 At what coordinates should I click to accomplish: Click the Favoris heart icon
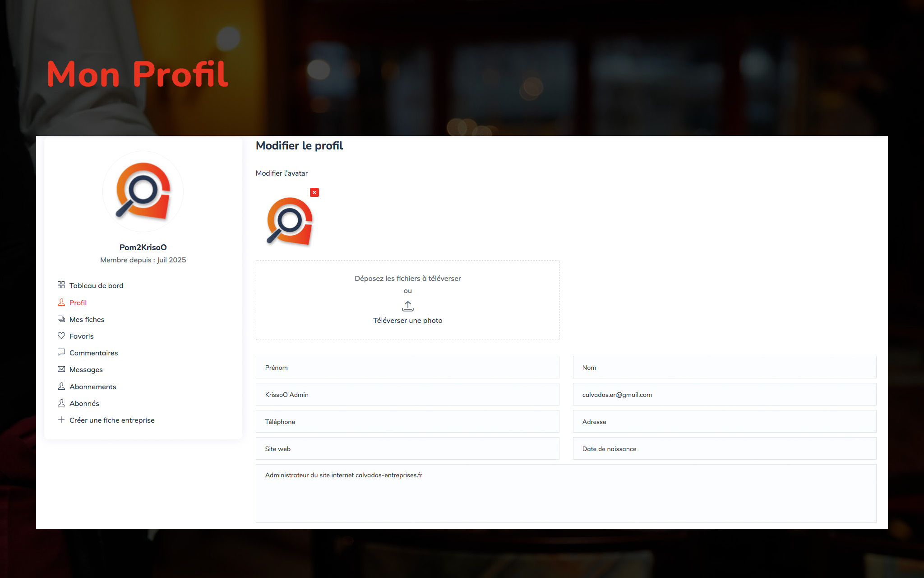(x=61, y=336)
